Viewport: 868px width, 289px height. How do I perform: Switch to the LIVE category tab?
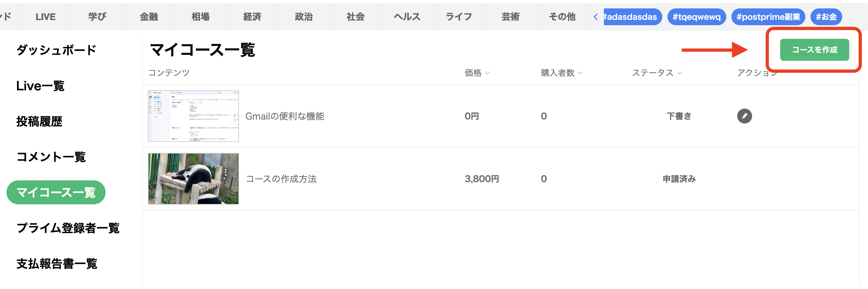[46, 17]
